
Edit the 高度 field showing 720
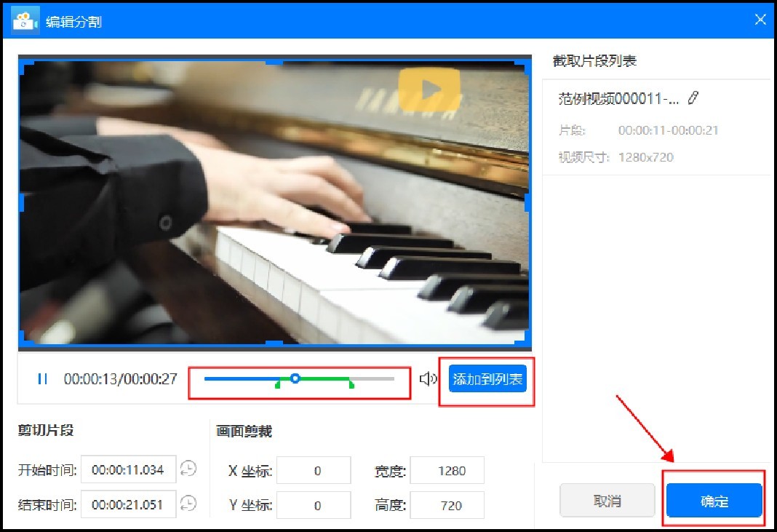[447, 505]
